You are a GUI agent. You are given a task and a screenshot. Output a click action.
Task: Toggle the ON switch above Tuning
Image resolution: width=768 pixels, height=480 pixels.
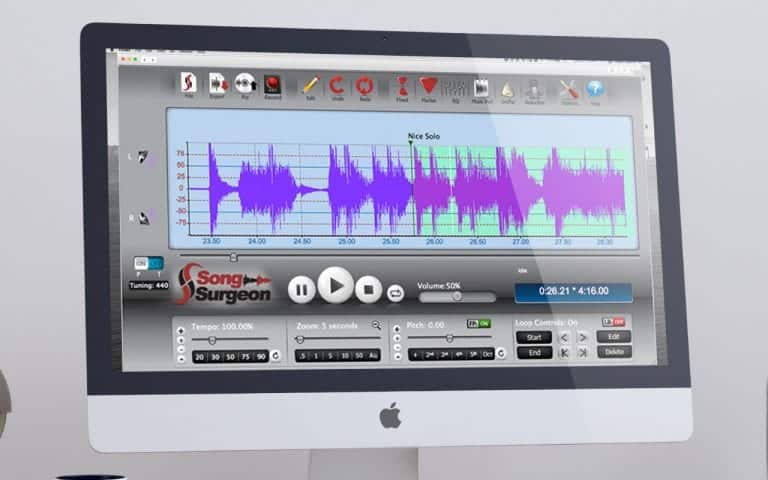148,263
